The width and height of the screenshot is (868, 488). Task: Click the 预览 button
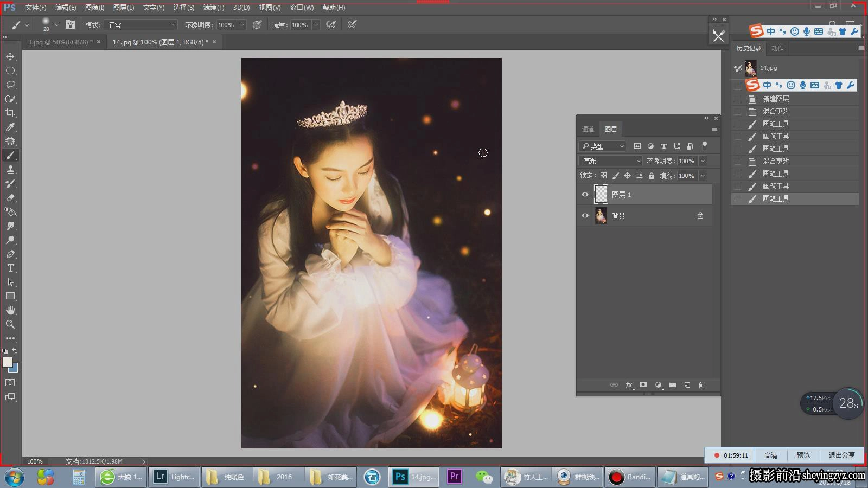[x=803, y=455]
